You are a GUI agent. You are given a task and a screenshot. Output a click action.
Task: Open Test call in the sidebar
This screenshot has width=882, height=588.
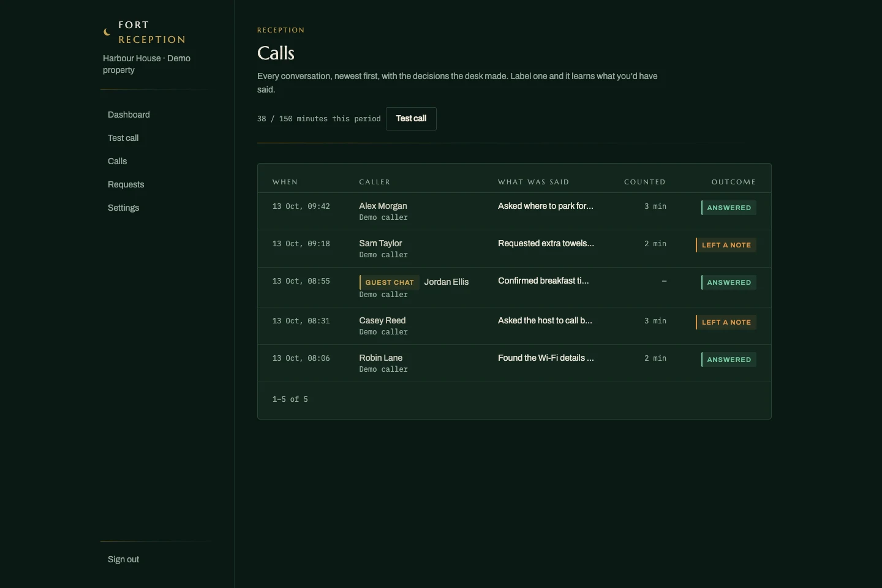[x=123, y=138]
